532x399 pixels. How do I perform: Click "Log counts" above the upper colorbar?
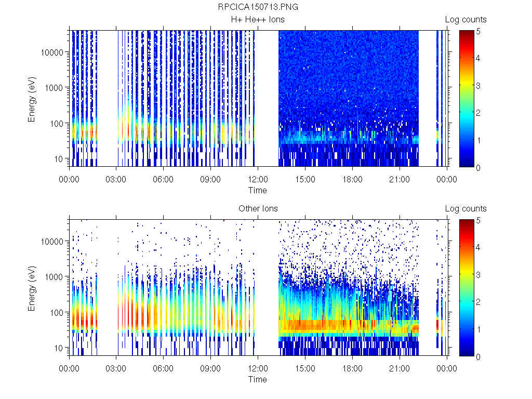coord(466,20)
